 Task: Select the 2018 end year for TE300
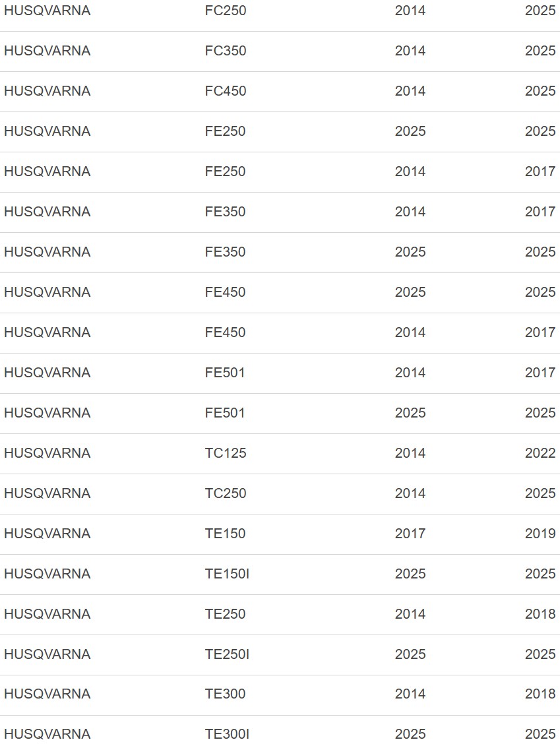[540, 695]
